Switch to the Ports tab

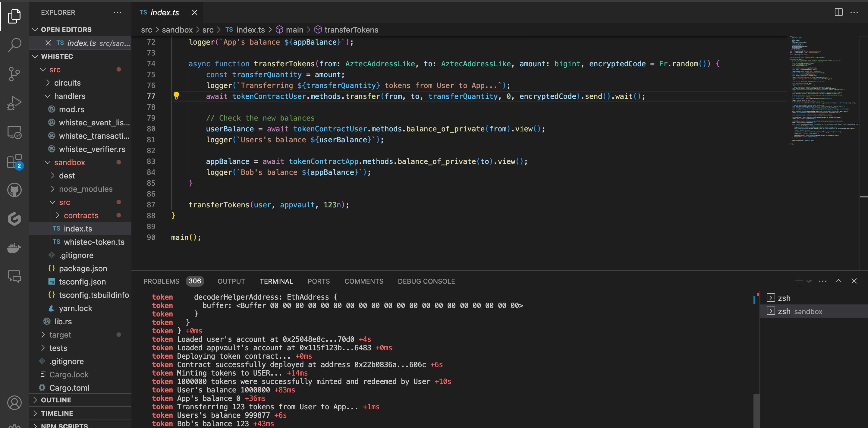[319, 282]
